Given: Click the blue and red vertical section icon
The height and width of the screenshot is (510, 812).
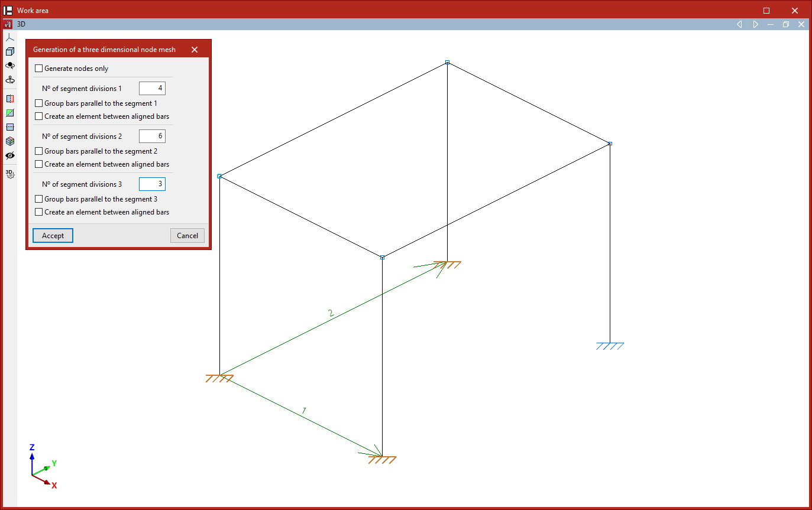Looking at the screenshot, I should [9, 99].
